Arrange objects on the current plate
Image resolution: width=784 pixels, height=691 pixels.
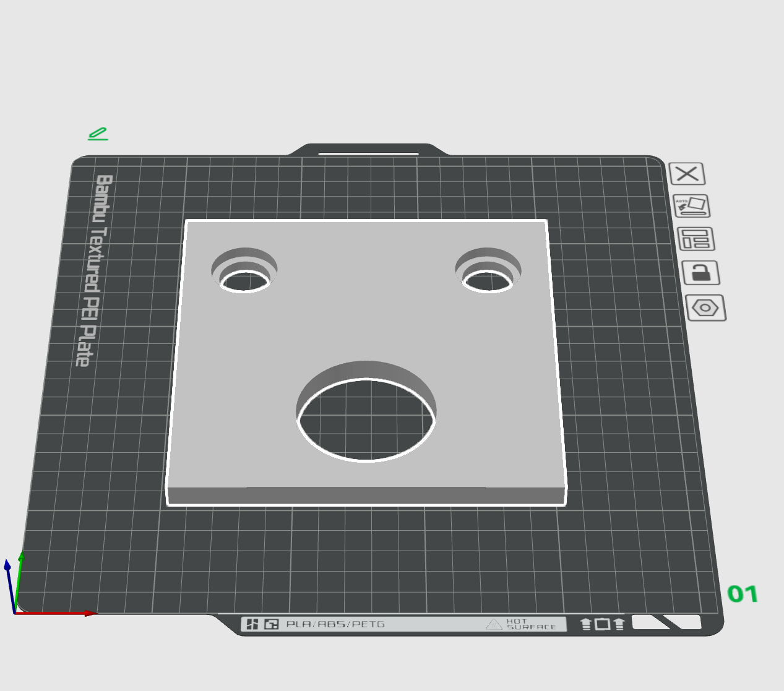click(x=696, y=239)
